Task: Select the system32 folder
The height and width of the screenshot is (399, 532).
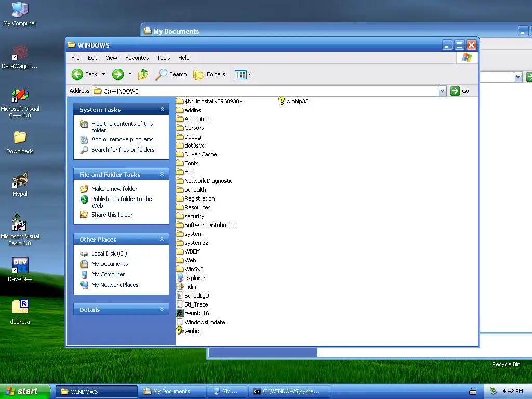Action: pos(192,243)
